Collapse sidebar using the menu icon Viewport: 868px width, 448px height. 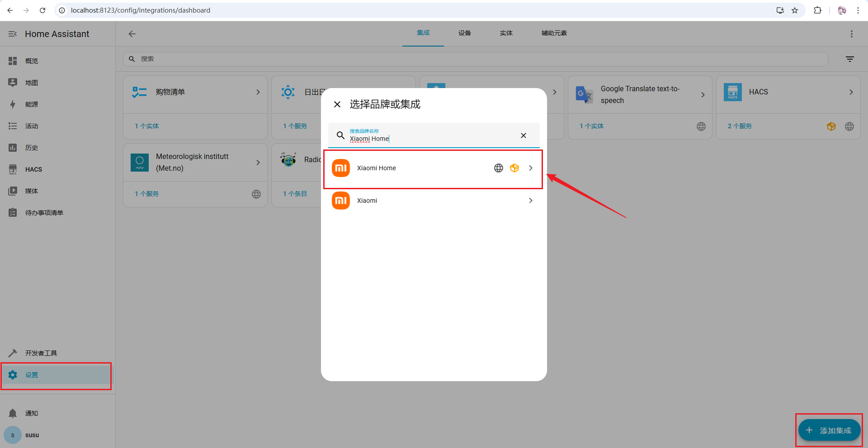[13, 34]
